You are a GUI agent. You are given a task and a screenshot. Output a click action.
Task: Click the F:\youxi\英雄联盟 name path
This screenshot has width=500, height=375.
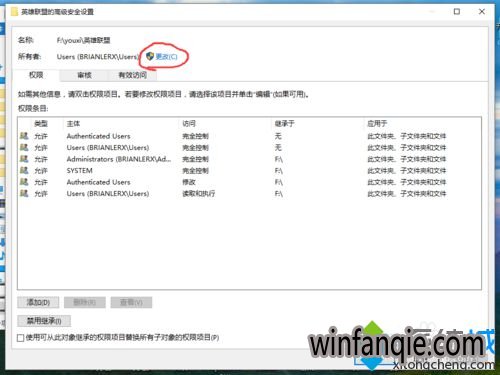(x=83, y=40)
